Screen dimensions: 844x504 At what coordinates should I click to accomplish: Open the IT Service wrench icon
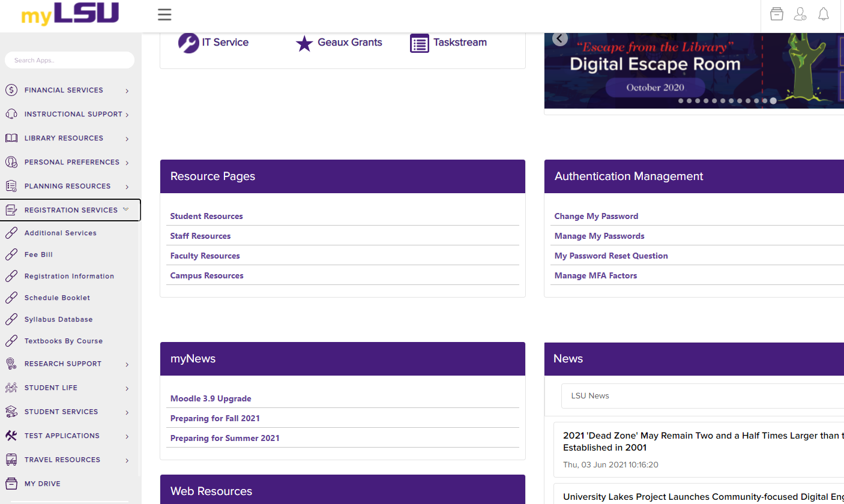(188, 43)
